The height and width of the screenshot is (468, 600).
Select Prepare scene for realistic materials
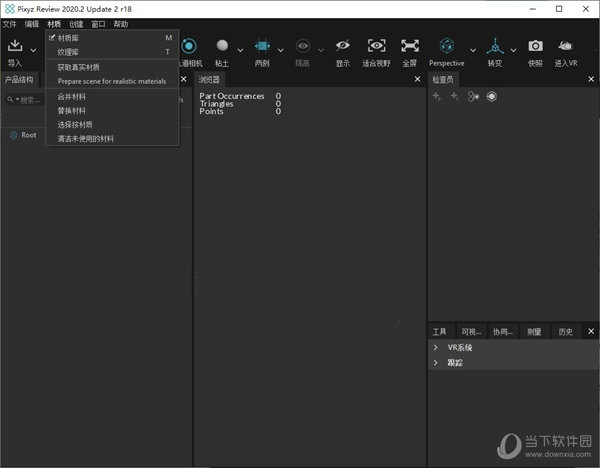[x=112, y=81]
